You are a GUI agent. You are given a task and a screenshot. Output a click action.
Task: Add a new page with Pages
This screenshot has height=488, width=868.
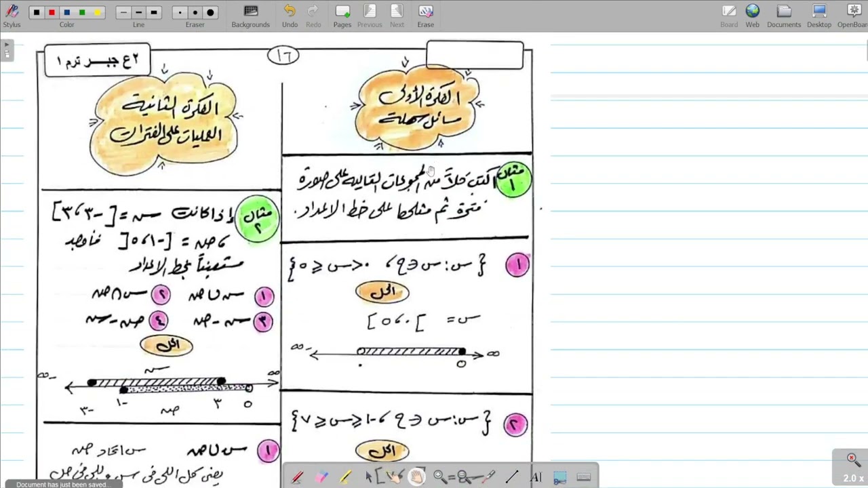pyautogui.click(x=342, y=15)
